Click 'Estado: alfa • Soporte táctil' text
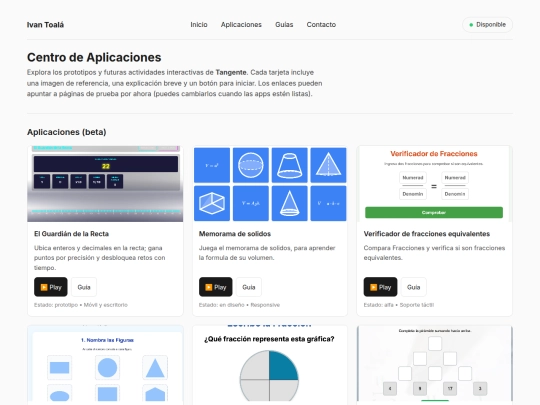The height and width of the screenshot is (405, 540). click(398, 305)
